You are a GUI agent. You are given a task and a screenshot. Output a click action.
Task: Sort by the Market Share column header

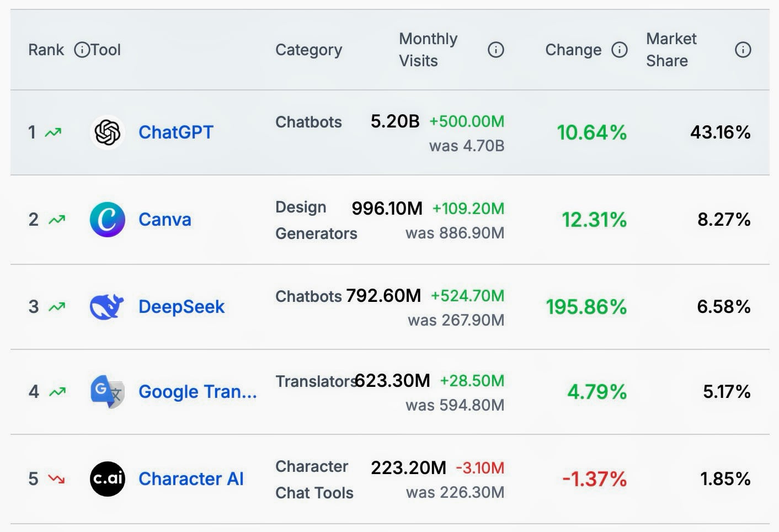pos(671,50)
